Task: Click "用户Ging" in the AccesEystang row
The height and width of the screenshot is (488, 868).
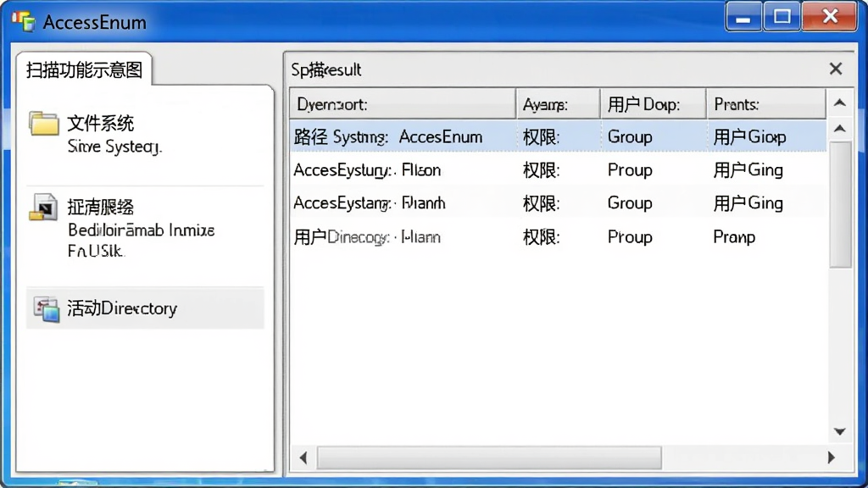Action: click(x=748, y=203)
